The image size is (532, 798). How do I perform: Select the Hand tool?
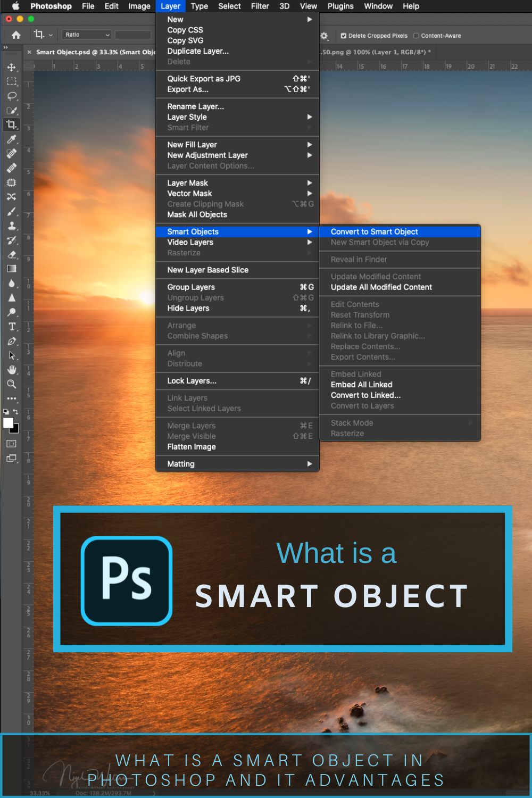[12, 370]
